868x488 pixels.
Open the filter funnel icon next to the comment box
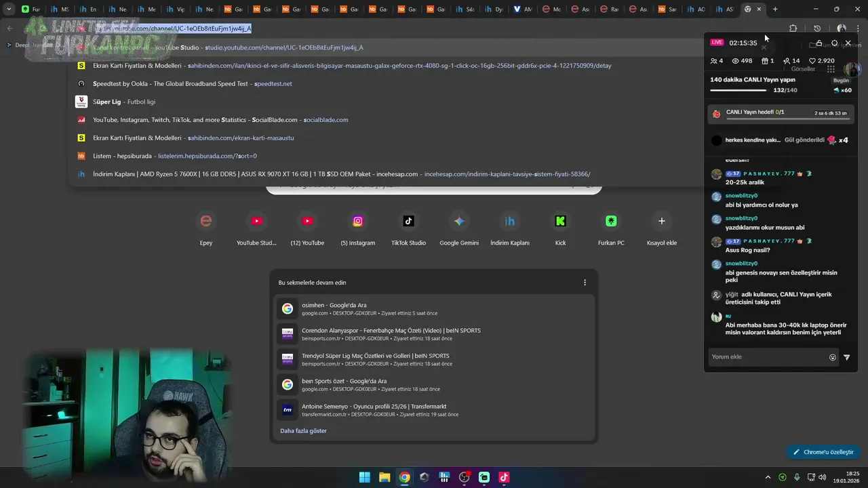tap(846, 357)
